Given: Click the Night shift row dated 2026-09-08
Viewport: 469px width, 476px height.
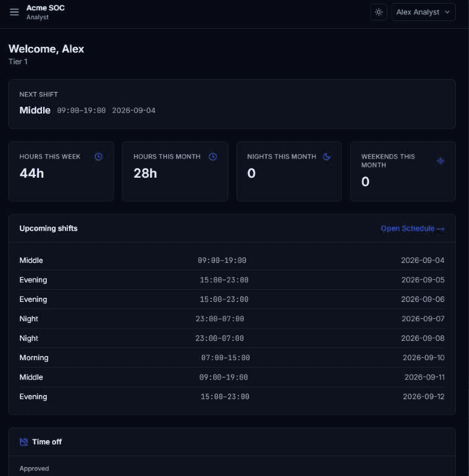Looking at the screenshot, I should pyautogui.click(x=232, y=338).
